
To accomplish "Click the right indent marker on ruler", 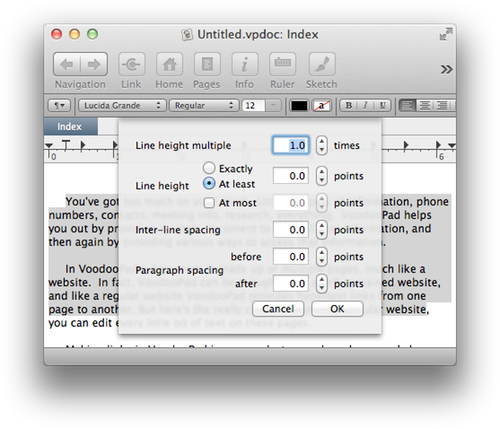I will point(452,146).
